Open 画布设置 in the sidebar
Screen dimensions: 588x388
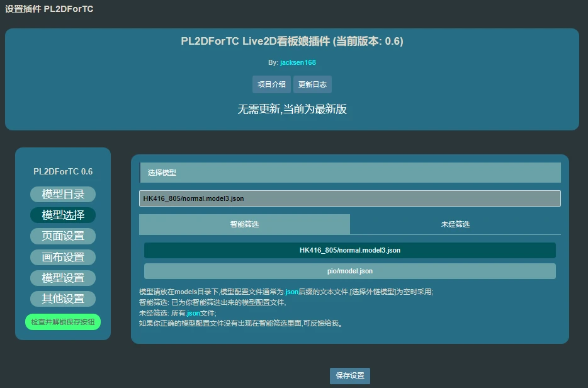click(x=63, y=257)
